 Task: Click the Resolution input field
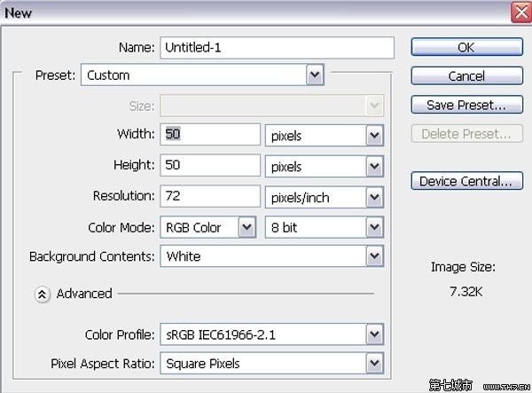tap(209, 196)
